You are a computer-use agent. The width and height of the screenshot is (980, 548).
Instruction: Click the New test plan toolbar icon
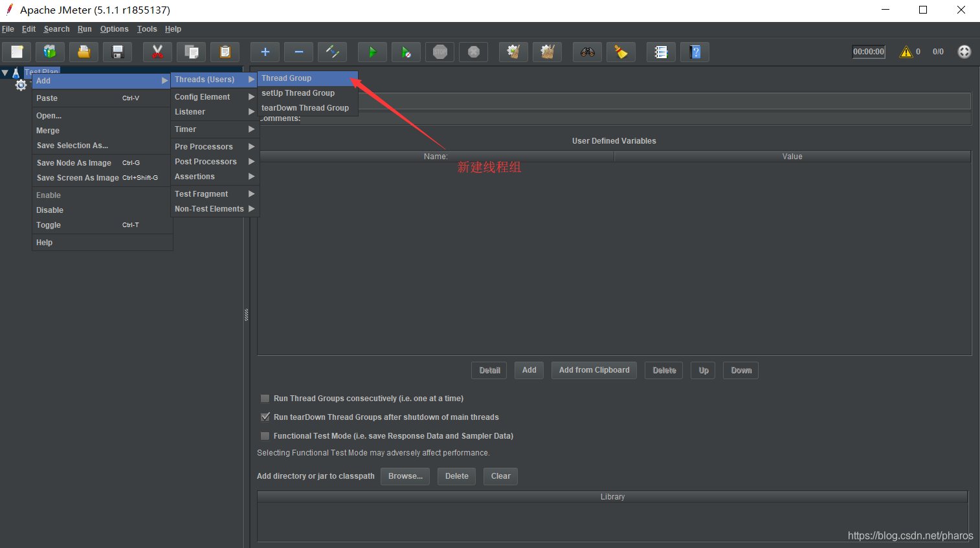(x=17, y=52)
